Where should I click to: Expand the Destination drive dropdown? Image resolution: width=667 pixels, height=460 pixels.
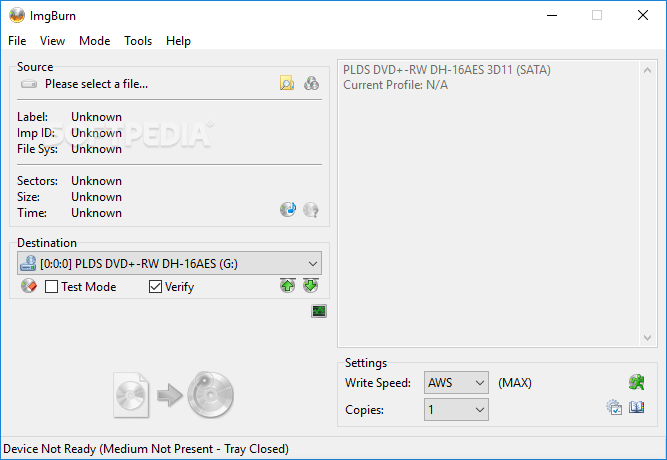click(x=169, y=263)
